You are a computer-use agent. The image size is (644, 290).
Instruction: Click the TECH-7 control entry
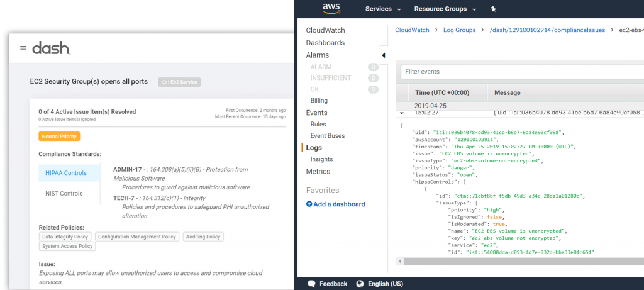coord(191,206)
